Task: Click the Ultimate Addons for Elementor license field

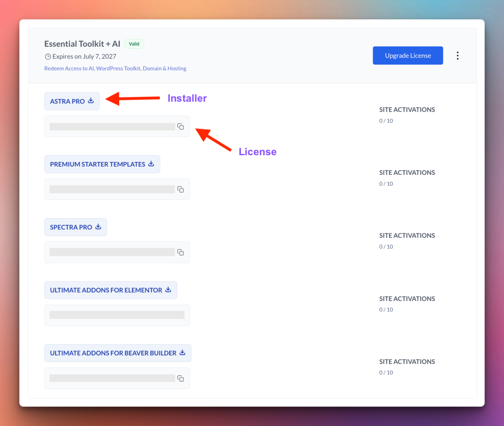Action: (x=117, y=315)
